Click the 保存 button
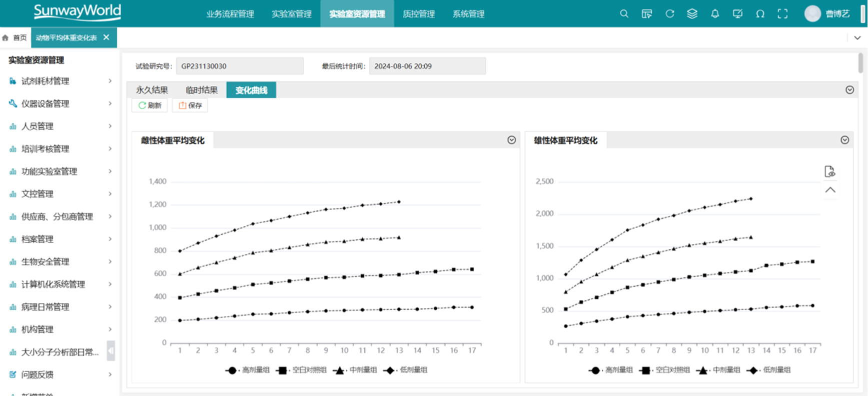The image size is (868, 396). click(190, 105)
